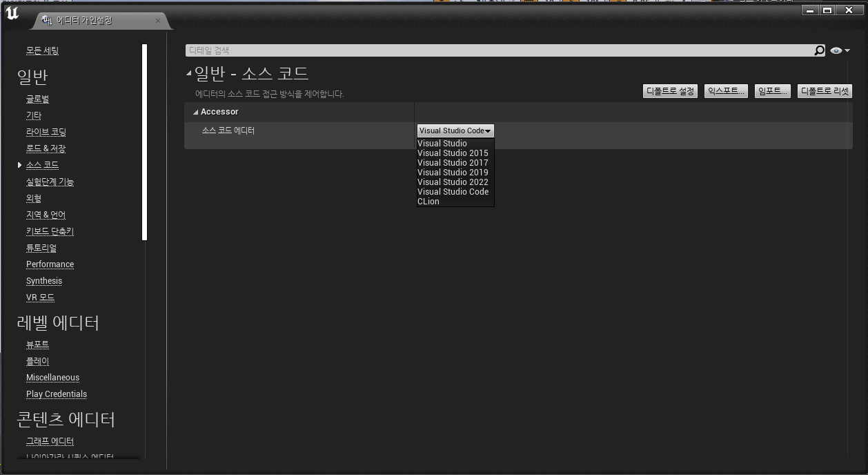Click the 디폴트로 리셋 button

point(825,91)
